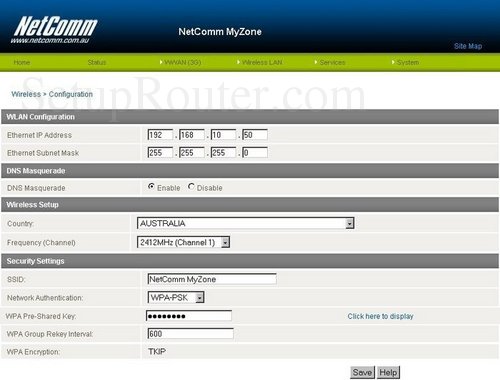Select DNS Masquerade Enable radio
Screen dimensions: 500x380
tap(151, 187)
